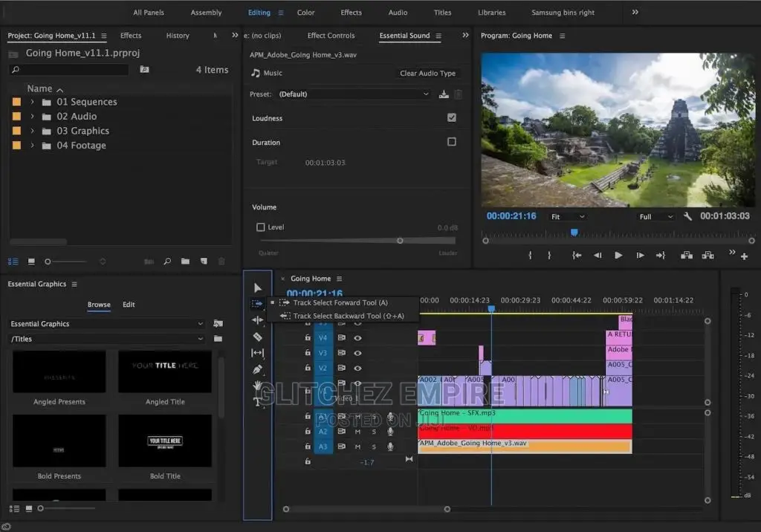
Task: Click Play in Program monitor
Action: 618,256
